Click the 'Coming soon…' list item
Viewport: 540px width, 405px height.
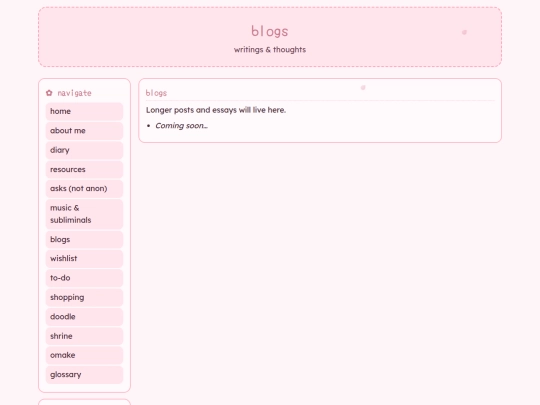[x=181, y=126]
